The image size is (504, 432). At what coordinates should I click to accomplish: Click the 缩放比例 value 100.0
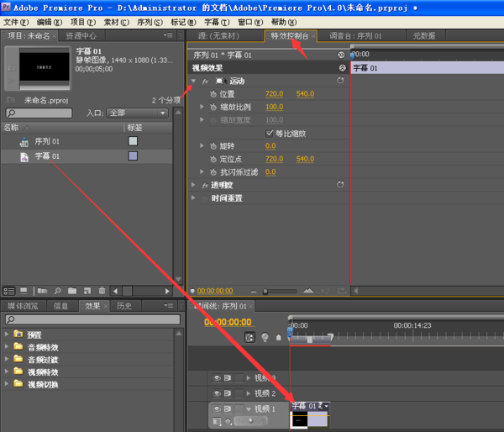click(274, 107)
